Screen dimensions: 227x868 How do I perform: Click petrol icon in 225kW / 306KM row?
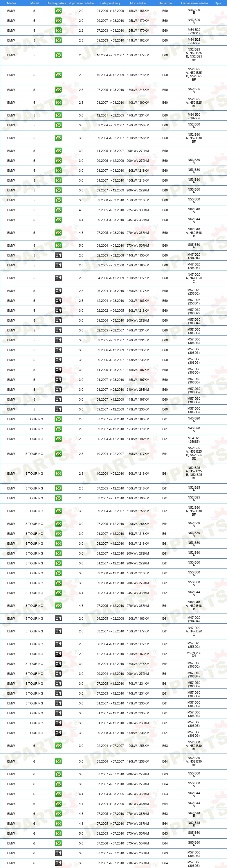(x=58, y=210)
